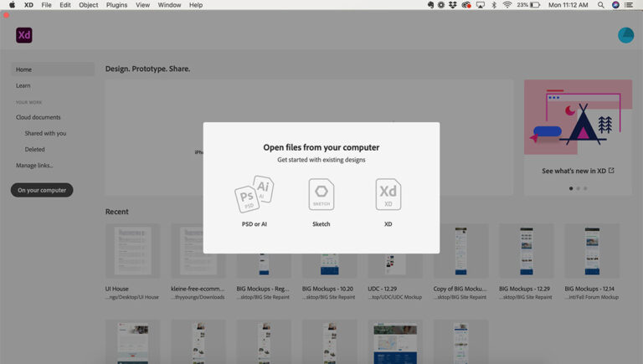
Task: Open an XD file from the dialog
Action: pos(388,202)
